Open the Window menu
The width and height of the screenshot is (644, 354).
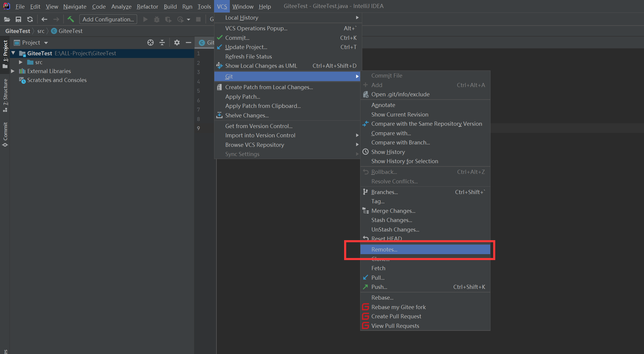click(x=243, y=6)
